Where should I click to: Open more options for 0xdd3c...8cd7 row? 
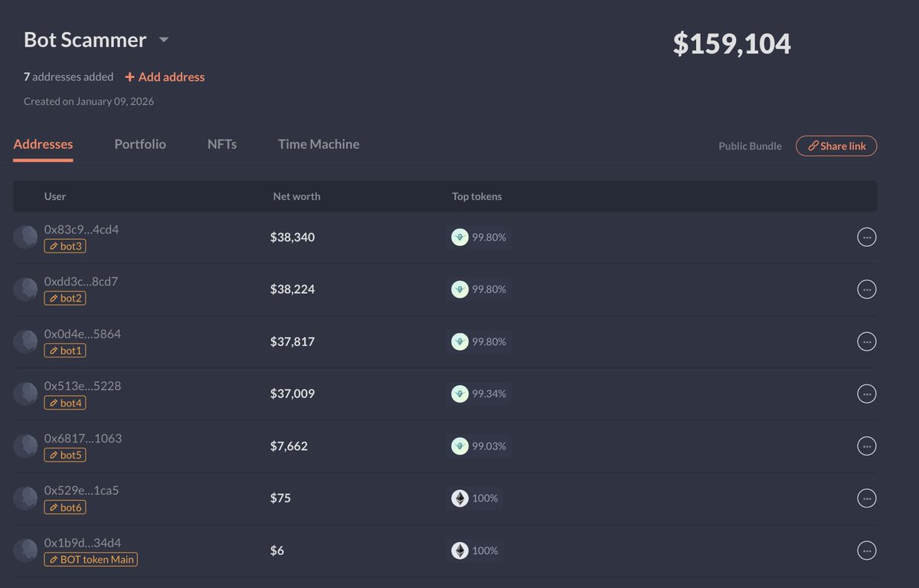[x=866, y=289]
